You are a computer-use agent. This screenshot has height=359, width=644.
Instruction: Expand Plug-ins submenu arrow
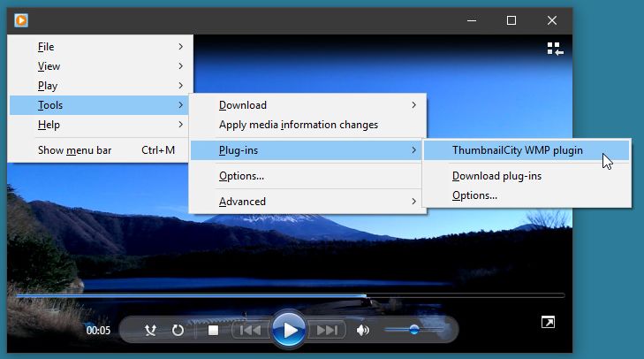point(413,150)
